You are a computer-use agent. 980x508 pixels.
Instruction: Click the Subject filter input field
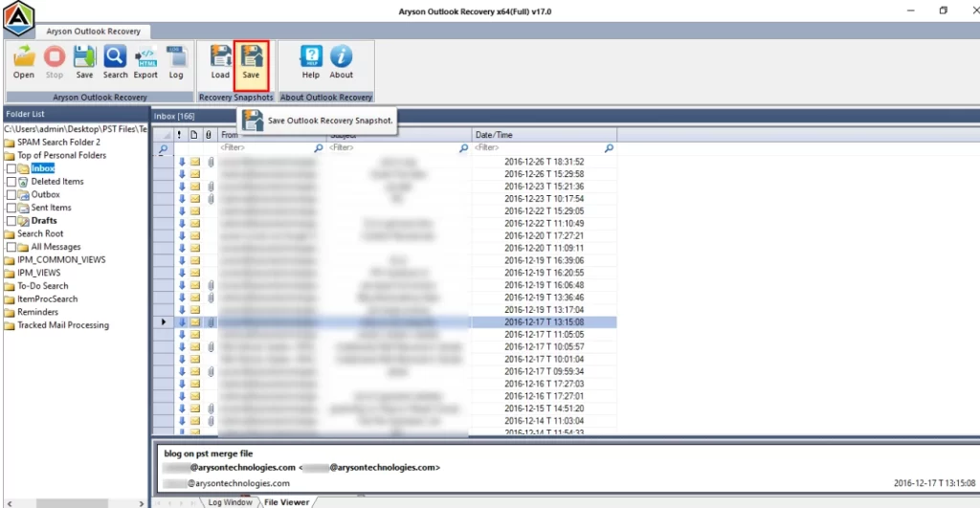click(x=392, y=148)
